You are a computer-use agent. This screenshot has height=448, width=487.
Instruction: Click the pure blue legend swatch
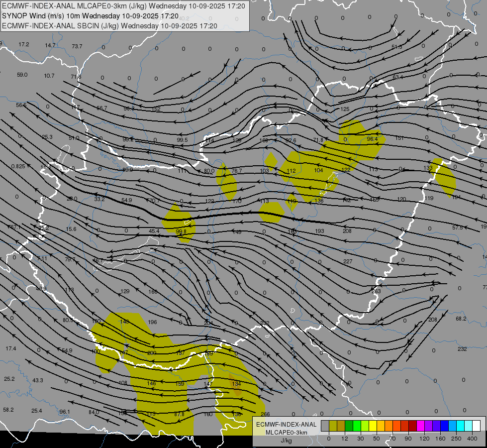445,426
